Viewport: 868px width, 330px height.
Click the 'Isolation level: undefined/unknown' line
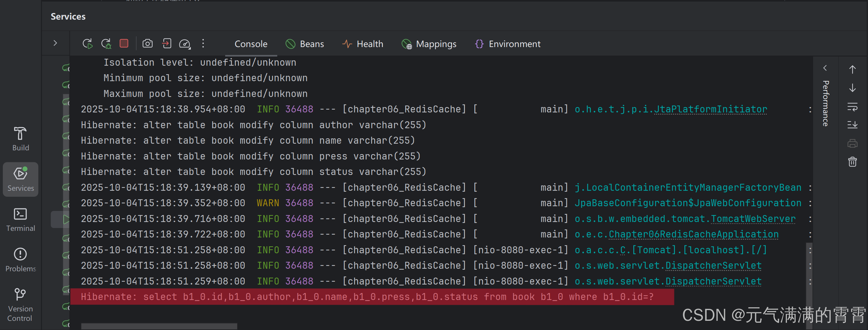pos(199,63)
